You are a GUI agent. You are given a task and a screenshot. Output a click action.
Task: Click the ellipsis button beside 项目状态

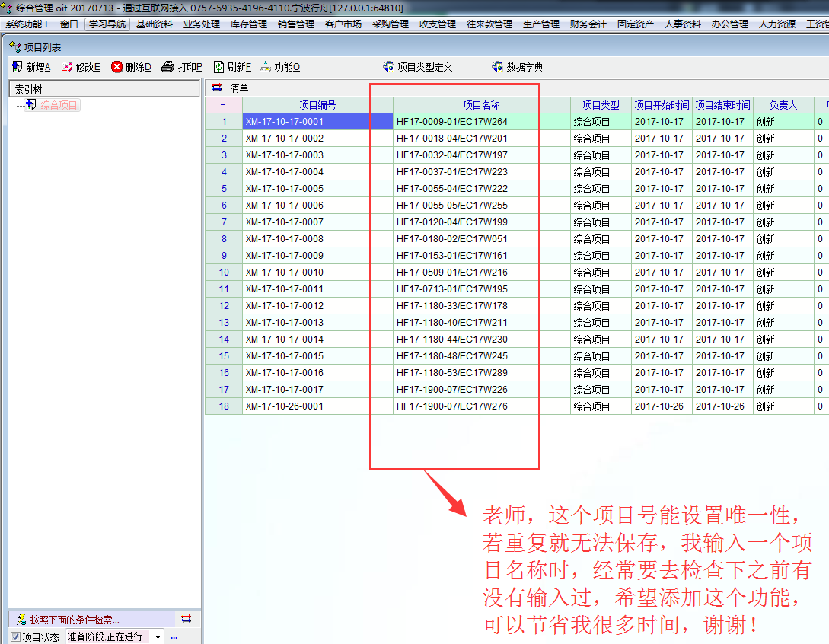tap(174, 637)
